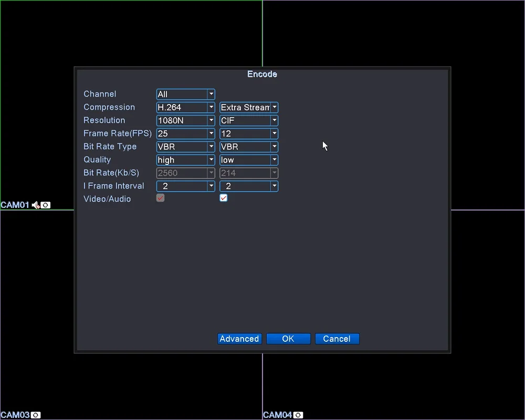Image resolution: width=525 pixels, height=420 pixels.
Task: Click the Advanced button
Action: pos(239,339)
